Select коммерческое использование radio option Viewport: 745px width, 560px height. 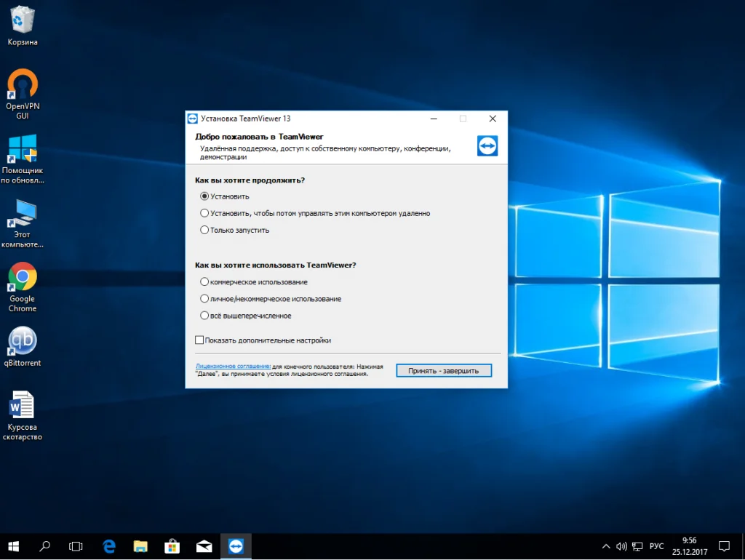click(204, 281)
